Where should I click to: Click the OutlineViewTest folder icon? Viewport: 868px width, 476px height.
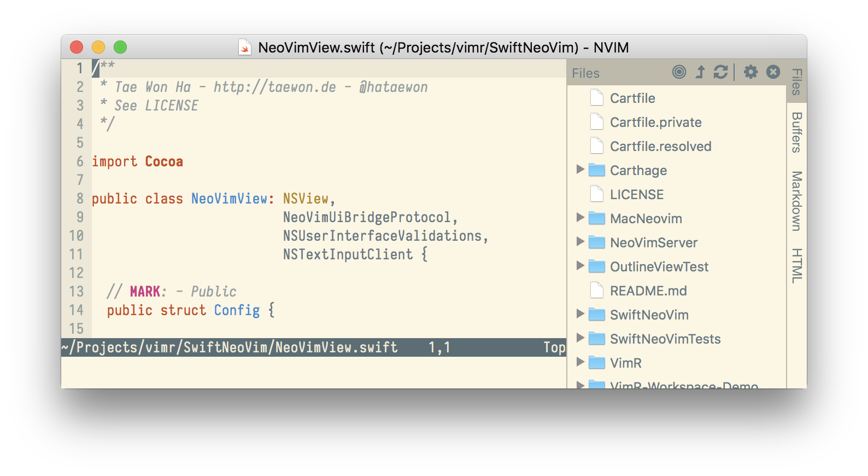pos(597,266)
